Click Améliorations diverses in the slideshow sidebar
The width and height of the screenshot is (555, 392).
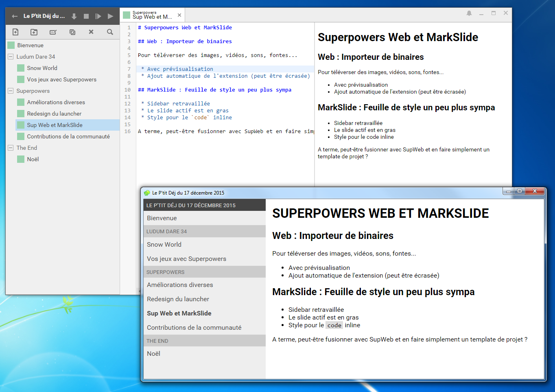click(204, 285)
